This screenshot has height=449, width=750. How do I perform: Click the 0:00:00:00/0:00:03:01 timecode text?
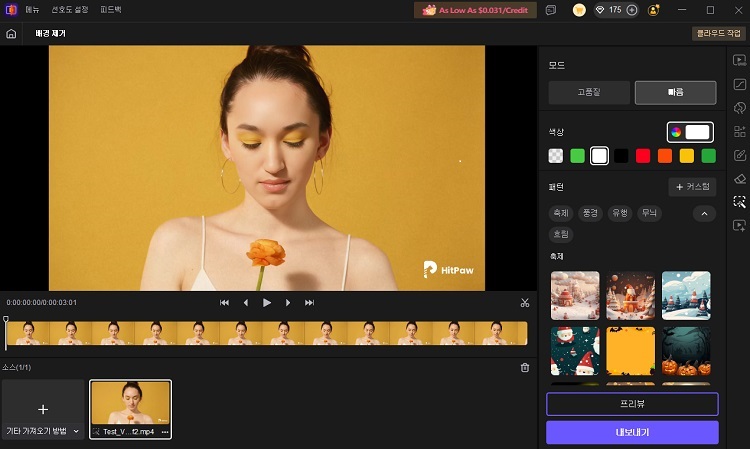tap(42, 303)
